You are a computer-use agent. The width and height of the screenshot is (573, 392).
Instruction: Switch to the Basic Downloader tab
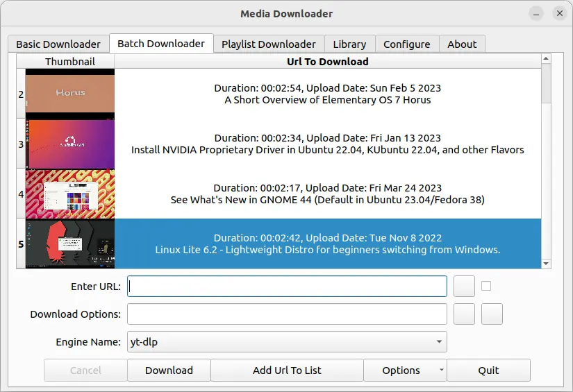(58, 44)
